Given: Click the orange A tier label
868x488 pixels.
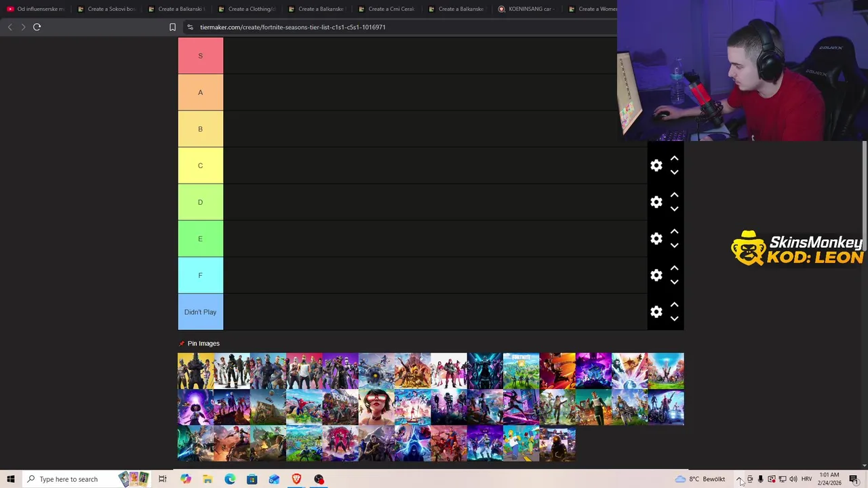Looking at the screenshot, I should point(200,92).
